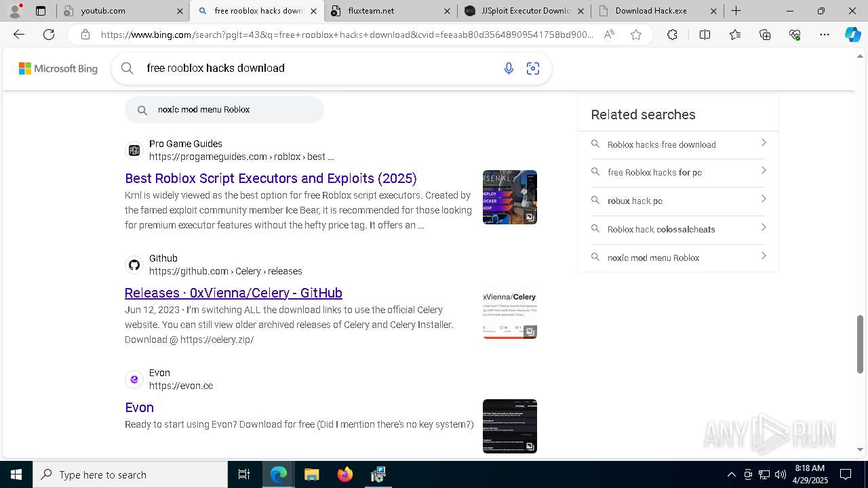Open Settings and more menu

(825, 35)
